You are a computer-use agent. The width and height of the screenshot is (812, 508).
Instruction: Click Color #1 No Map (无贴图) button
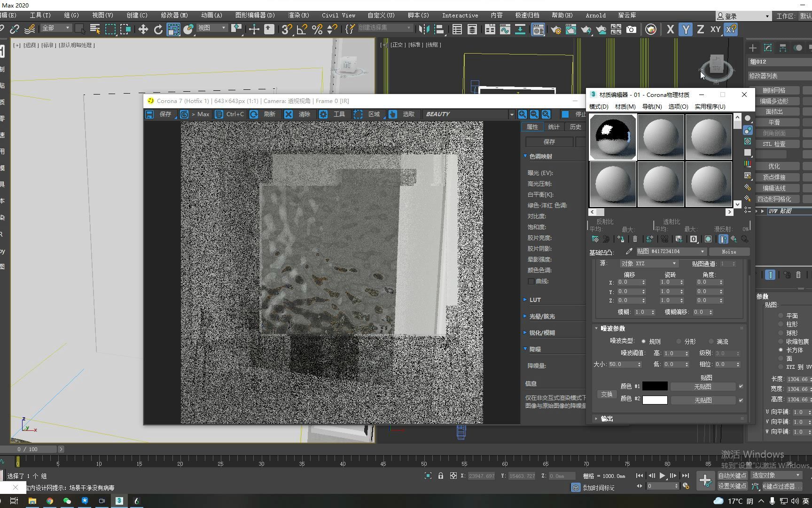pyautogui.click(x=703, y=387)
